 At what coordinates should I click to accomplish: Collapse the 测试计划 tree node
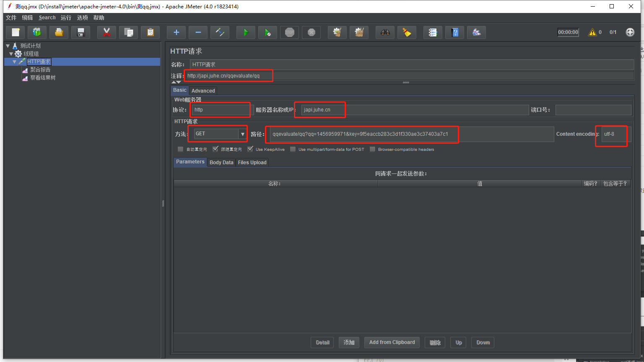(8, 46)
